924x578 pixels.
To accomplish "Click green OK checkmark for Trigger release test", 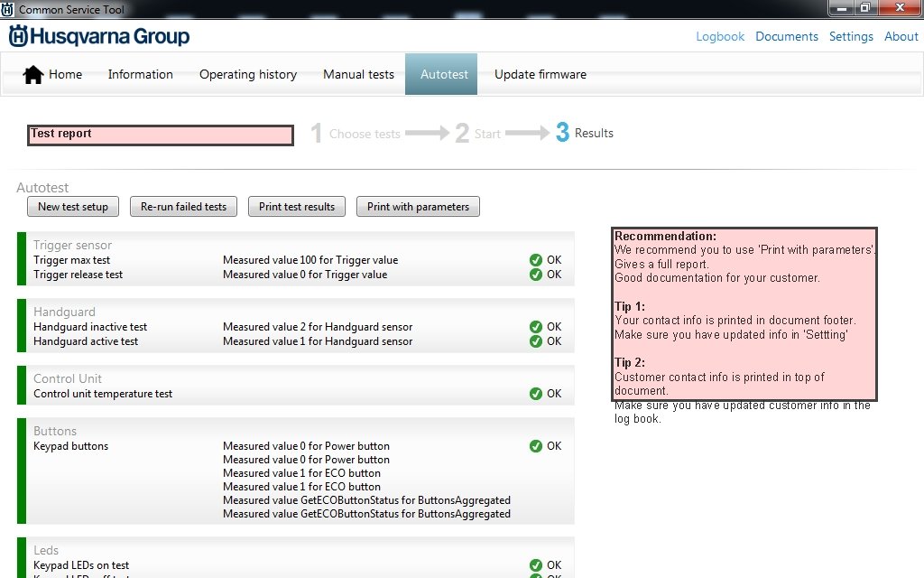I will [536, 275].
